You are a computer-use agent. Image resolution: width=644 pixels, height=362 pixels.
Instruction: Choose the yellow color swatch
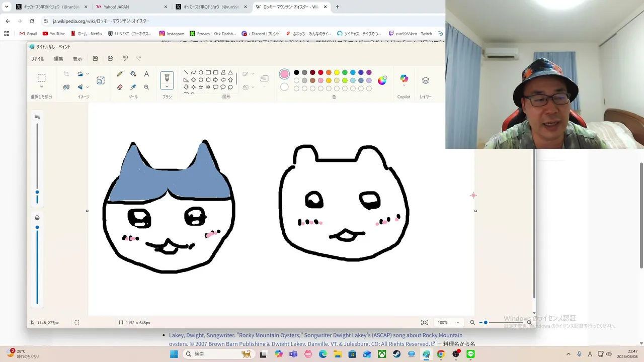(x=337, y=72)
